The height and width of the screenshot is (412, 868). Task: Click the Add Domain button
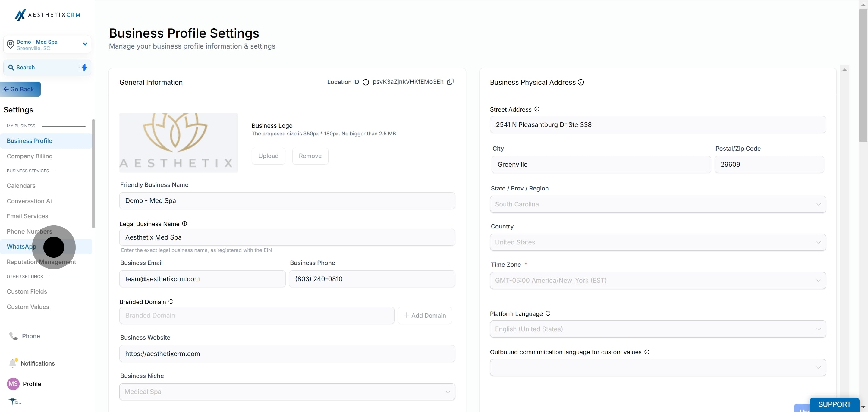coord(425,315)
